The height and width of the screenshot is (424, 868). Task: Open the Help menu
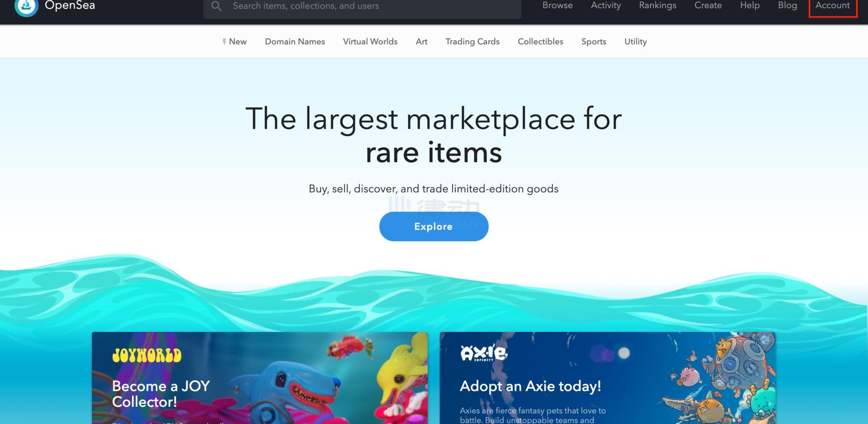click(x=750, y=5)
